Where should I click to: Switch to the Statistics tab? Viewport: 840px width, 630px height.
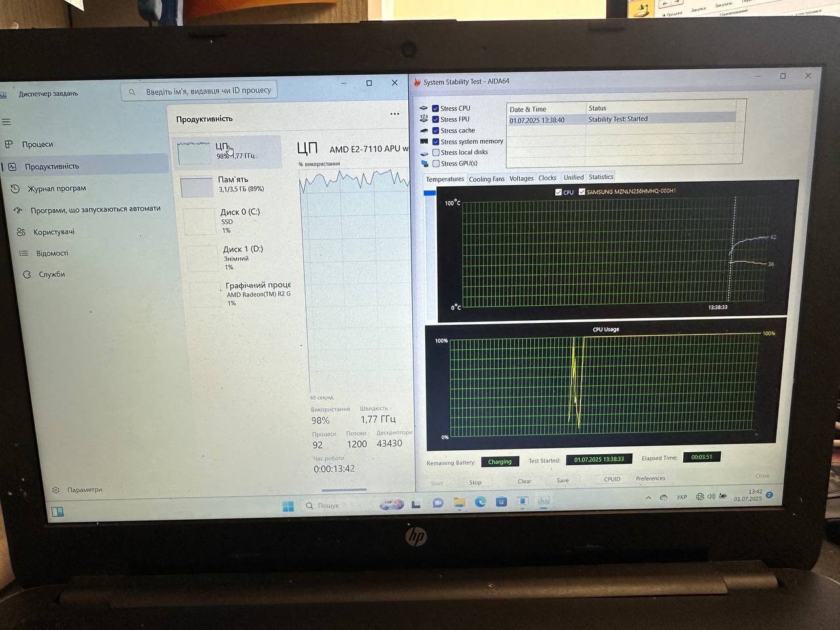600,177
